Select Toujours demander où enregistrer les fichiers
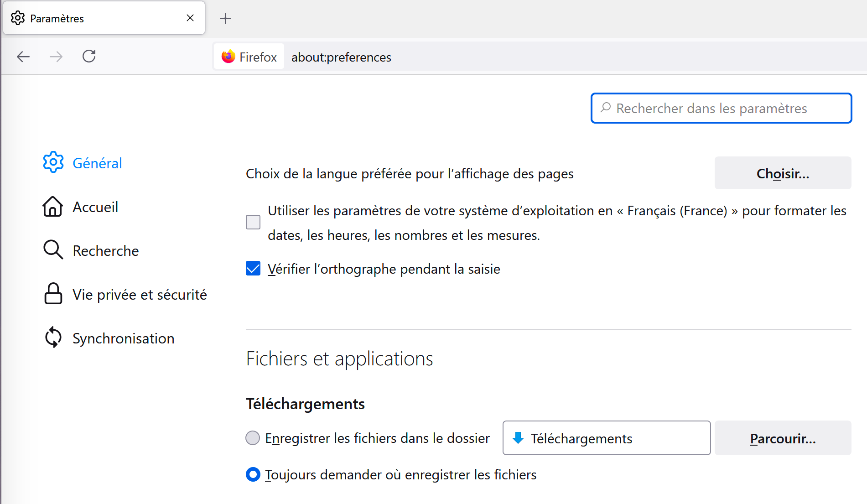The height and width of the screenshot is (504, 867). click(x=253, y=474)
